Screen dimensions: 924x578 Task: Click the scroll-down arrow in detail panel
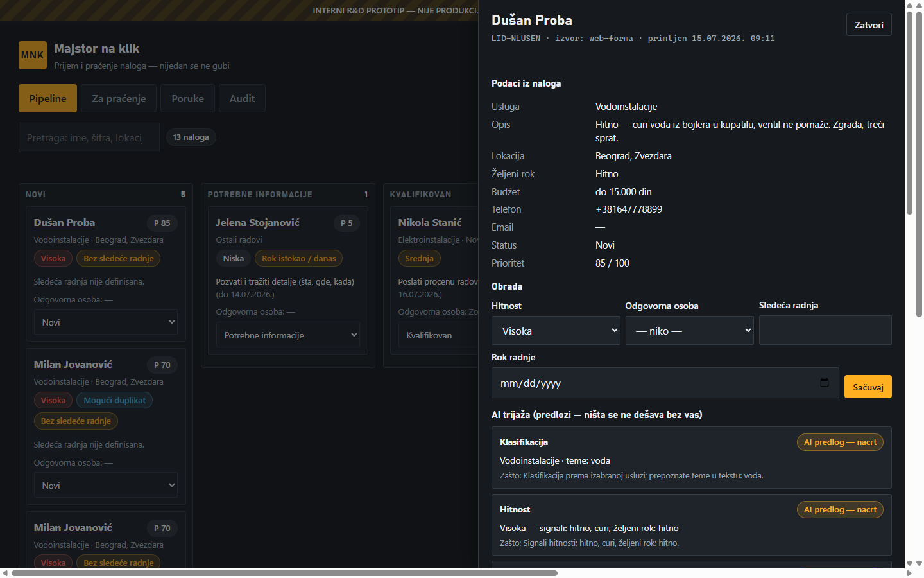[x=909, y=563]
